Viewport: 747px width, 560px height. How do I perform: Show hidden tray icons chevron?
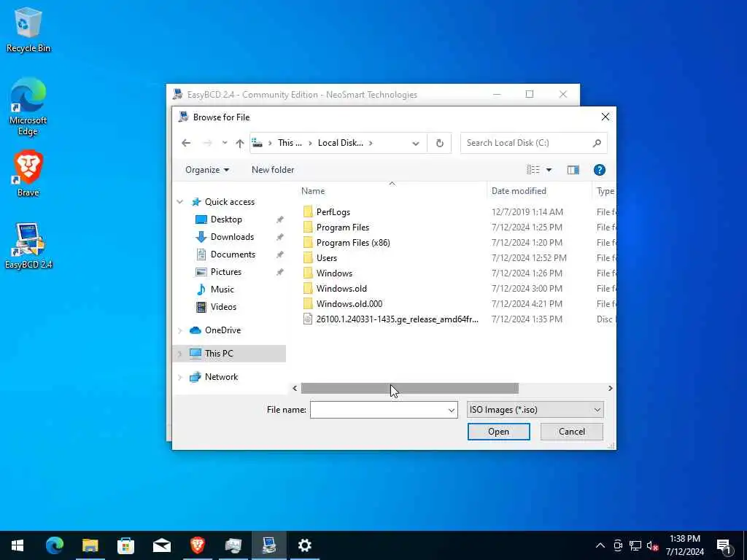tap(600, 545)
